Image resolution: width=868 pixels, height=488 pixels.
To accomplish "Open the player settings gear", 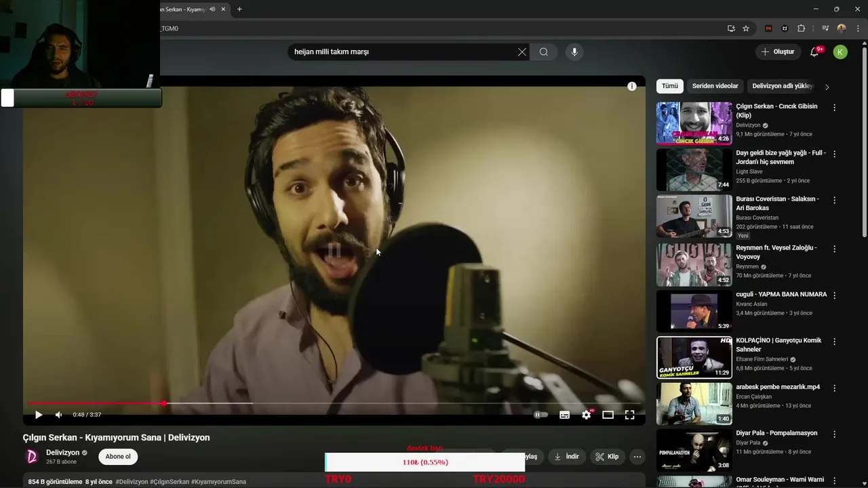I will pyautogui.click(x=587, y=415).
